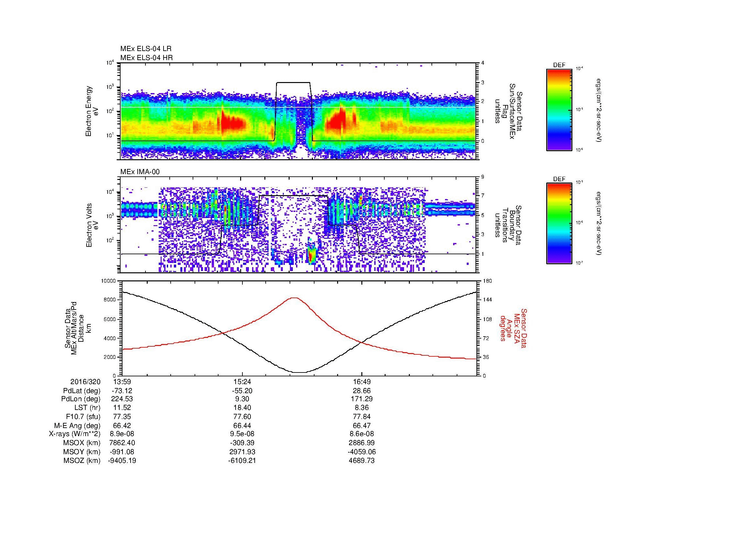Viewport: 756px width, 534px height.
Task: Select the 'MEx IMA-00' panel title
Action: (140, 172)
